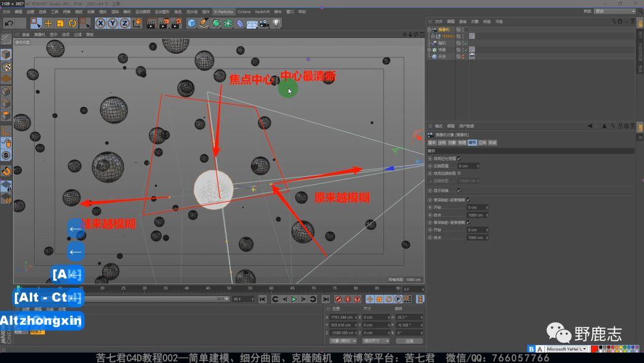Enable the 启用远端修剪 checkbox
The image size is (644, 363).
point(459,173)
